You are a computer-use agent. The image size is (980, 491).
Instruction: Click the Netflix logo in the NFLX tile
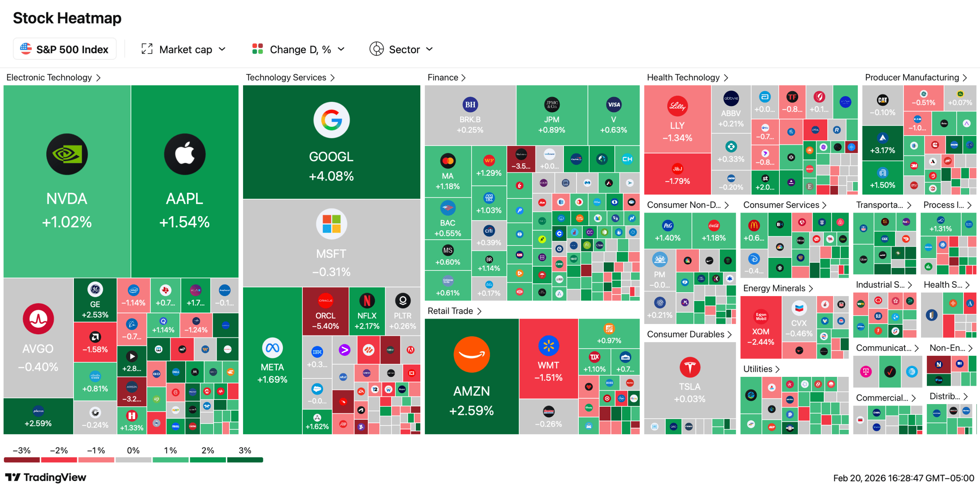(x=367, y=301)
